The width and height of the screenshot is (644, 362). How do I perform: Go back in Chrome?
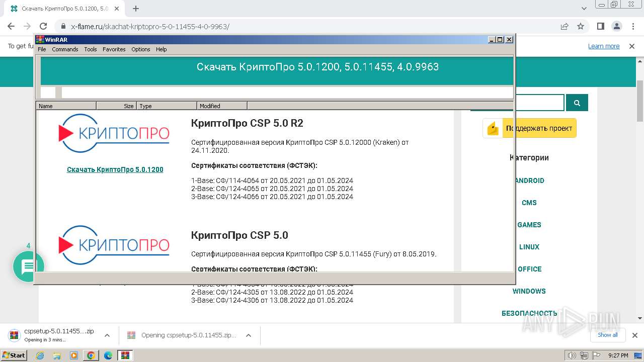pos(11,26)
